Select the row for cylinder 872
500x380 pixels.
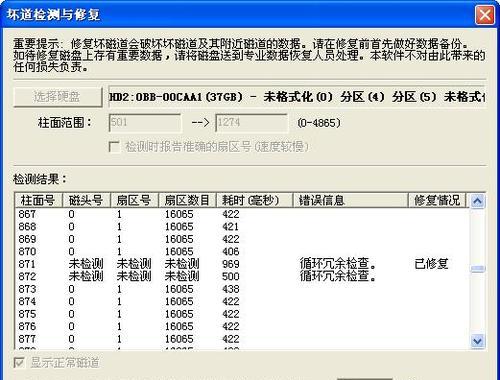point(242,276)
